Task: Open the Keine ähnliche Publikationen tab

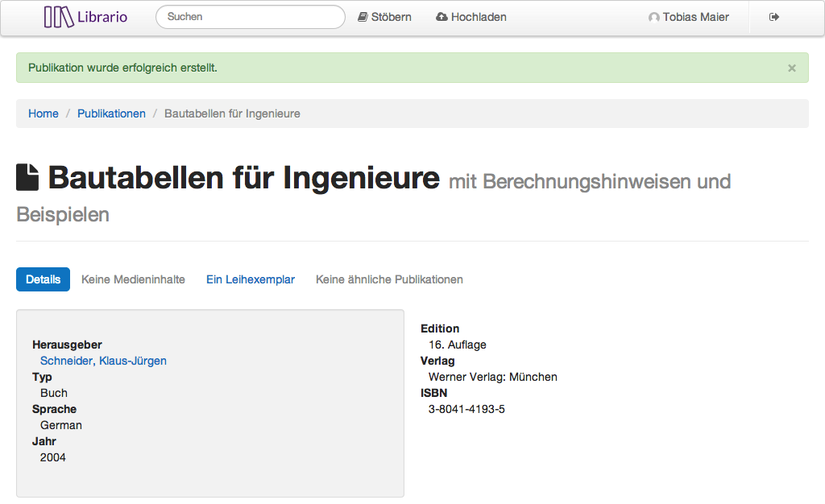Action: click(389, 279)
